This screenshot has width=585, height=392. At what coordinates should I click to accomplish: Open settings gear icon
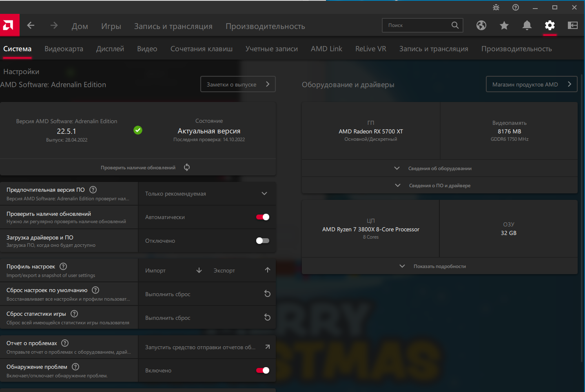click(550, 25)
